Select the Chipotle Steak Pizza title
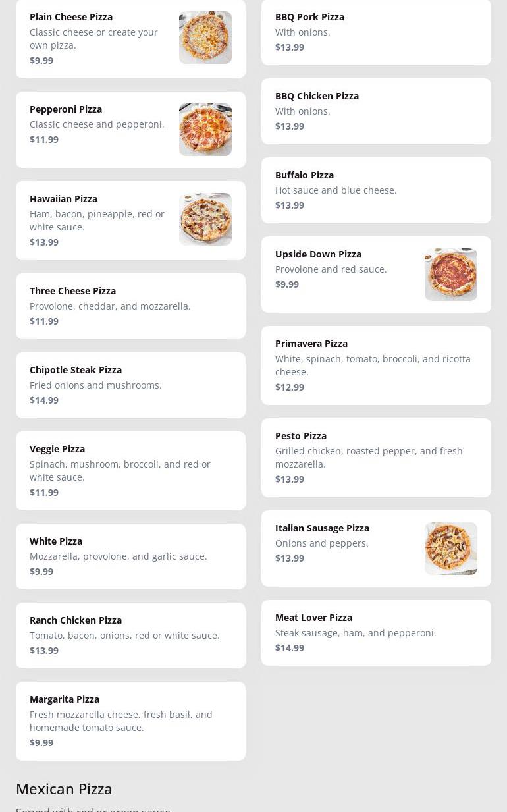The height and width of the screenshot is (812, 507). (x=76, y=370)
